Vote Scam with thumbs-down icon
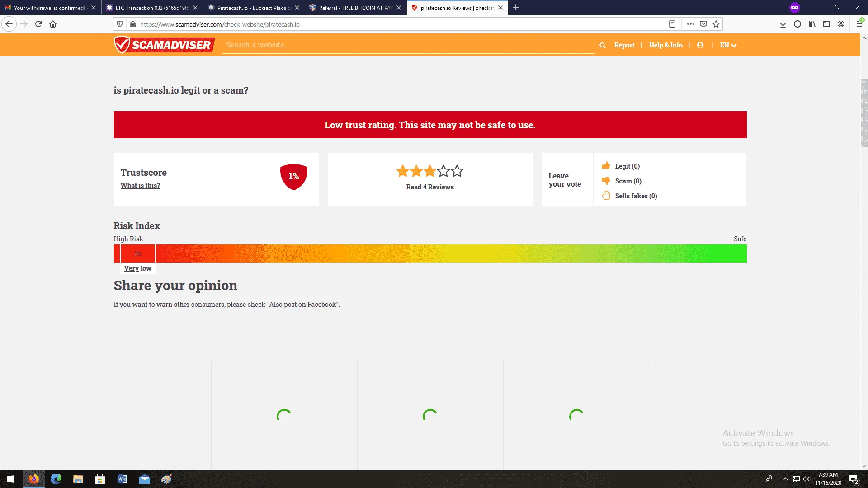This screenshot has height=488, width=868. click(x=606, y=181)
